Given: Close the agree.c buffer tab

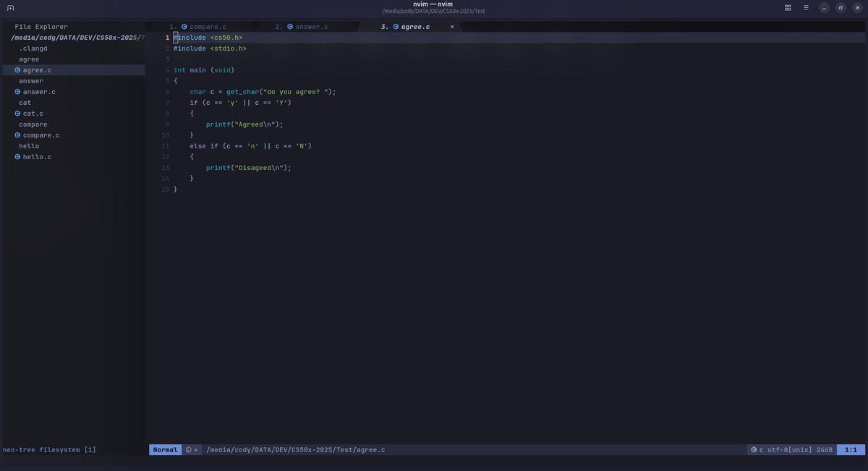Looking at the screenshot, I should (x=452, y=27).
